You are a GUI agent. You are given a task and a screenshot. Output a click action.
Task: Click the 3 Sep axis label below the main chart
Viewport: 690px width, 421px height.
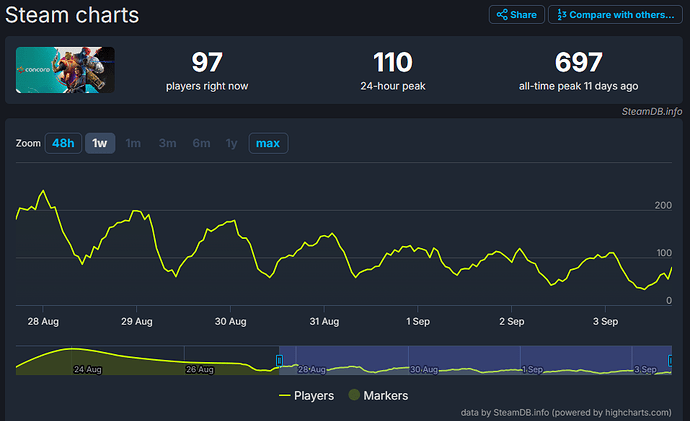[606, 321]
